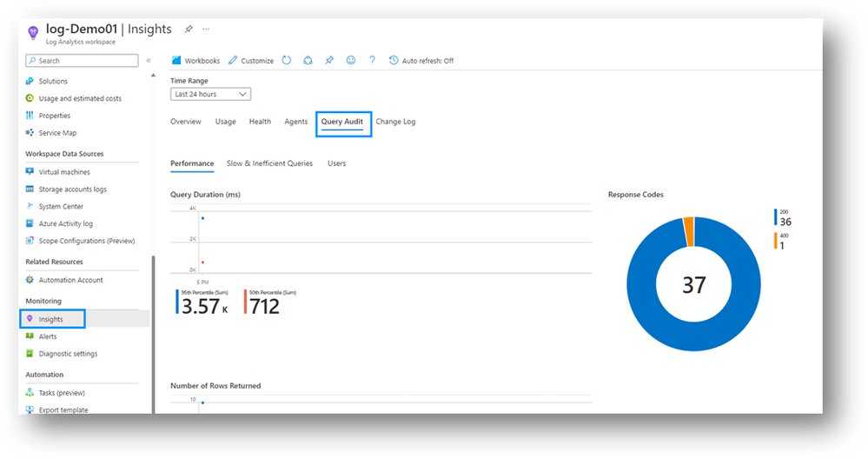868x459 pixels.
Task: Open the Change Log tab
Action: tap(395, 121)
